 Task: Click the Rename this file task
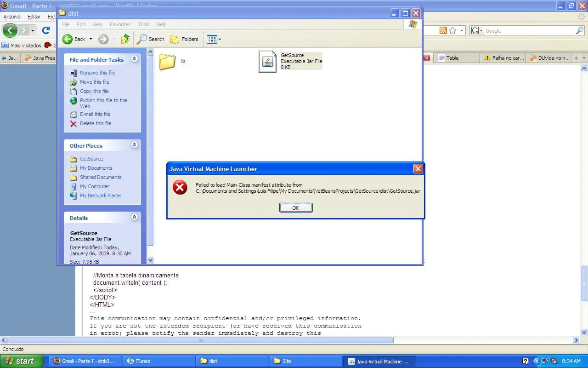coord(97,73)
